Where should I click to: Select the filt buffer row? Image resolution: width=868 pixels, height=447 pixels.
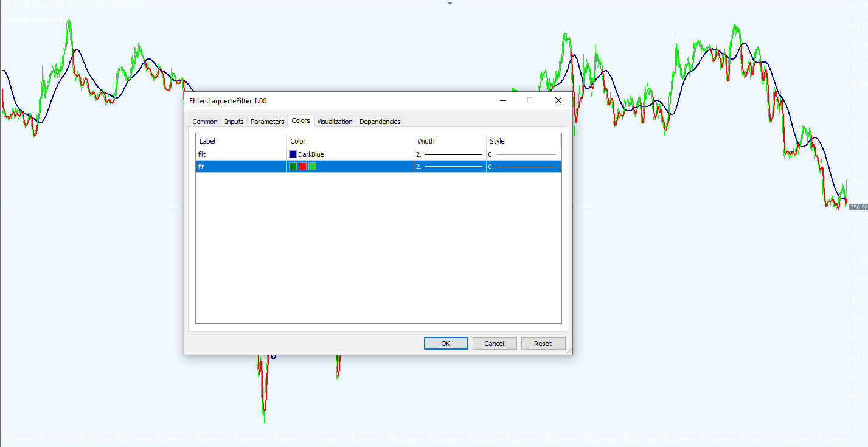coord(237,154)
